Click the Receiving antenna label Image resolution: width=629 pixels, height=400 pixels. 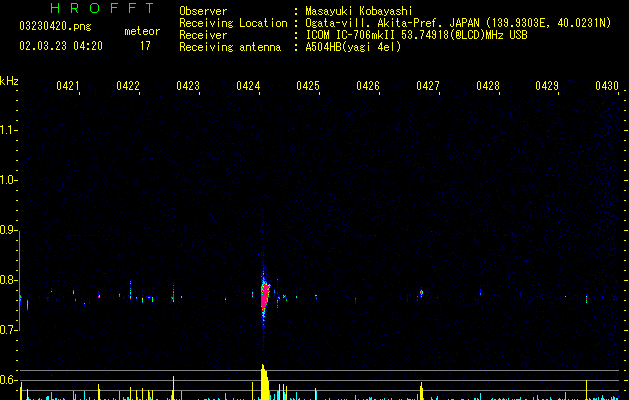point(230,47)
